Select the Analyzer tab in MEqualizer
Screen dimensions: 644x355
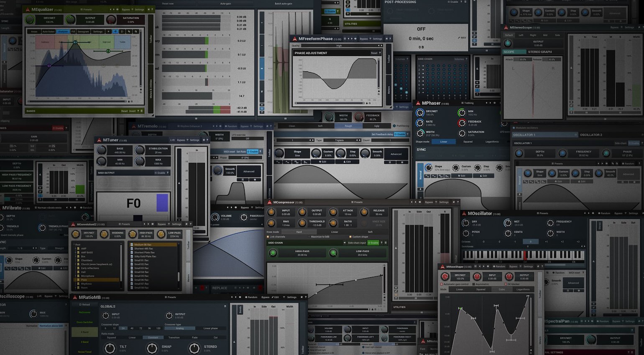coord(63,31)
